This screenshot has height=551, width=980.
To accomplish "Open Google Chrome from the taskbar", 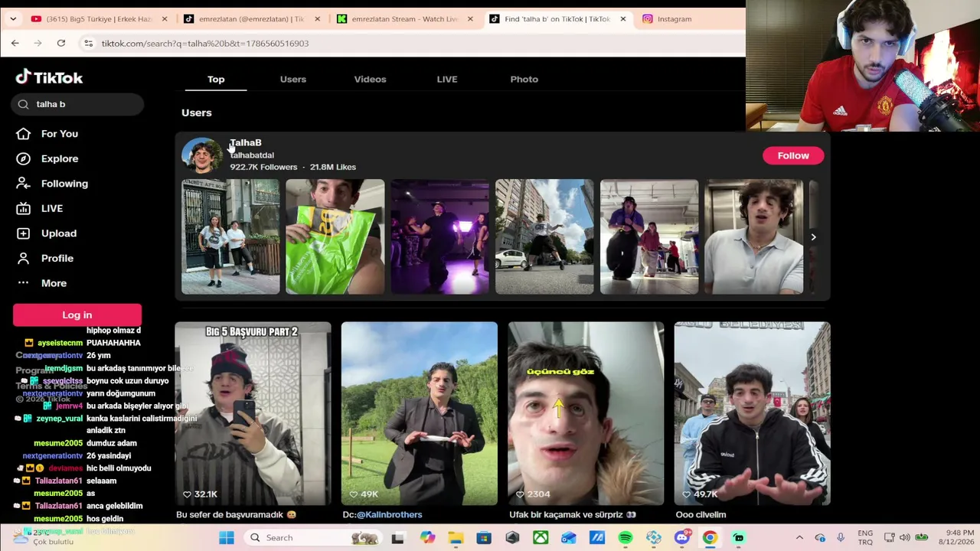I will pyautogui.click(x=710, y=538).
